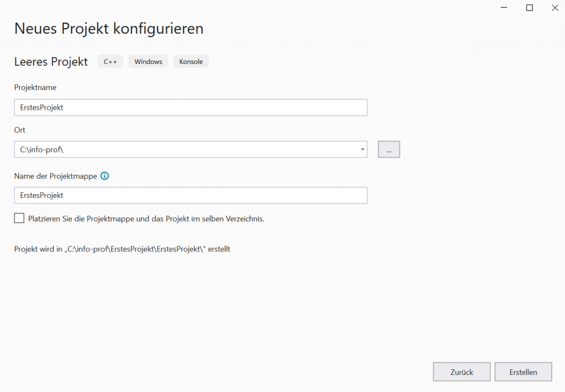This screenshot has width=565, height=392.
Task: Minimize the project configuration window
Action: tap(504, 8)
